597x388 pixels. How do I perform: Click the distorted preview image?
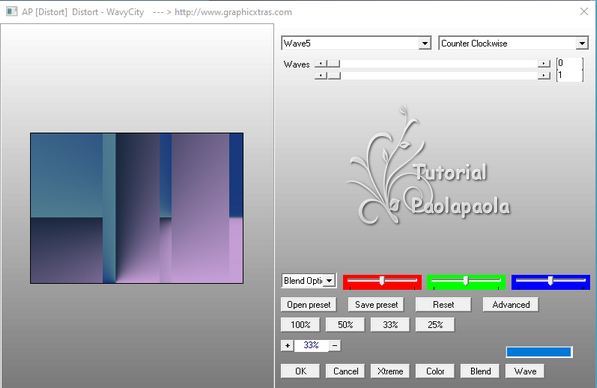click(137, 208)
